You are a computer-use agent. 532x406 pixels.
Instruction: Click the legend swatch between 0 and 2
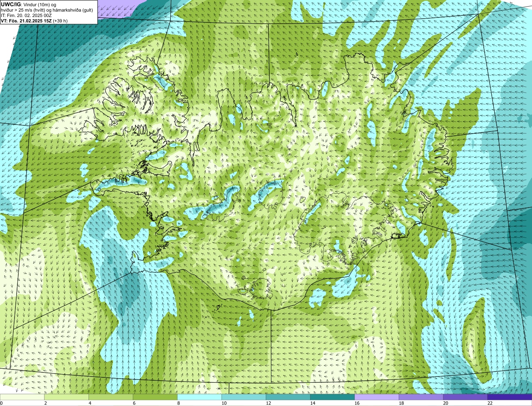[x=22, y=397]
